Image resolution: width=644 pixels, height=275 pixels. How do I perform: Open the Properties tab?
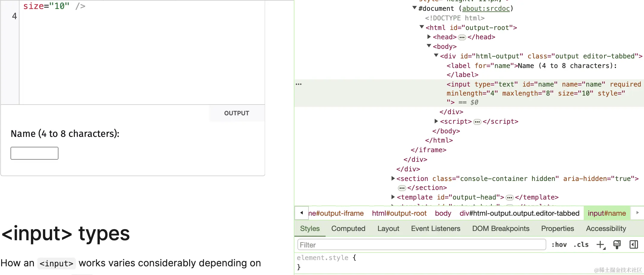[x=557, y=229]
